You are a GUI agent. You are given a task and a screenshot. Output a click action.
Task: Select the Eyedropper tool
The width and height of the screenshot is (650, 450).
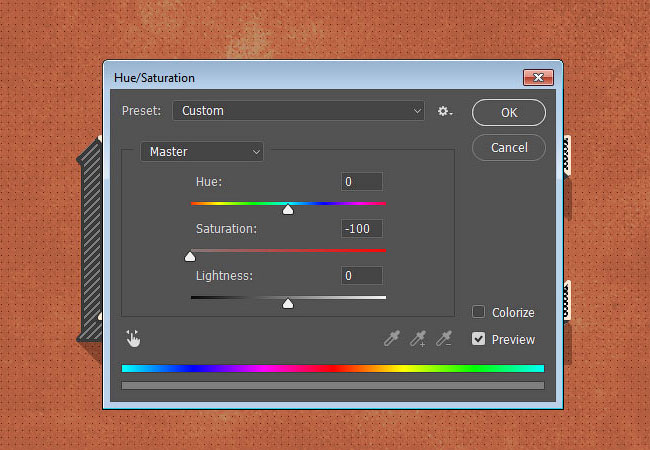pos(391,338)
